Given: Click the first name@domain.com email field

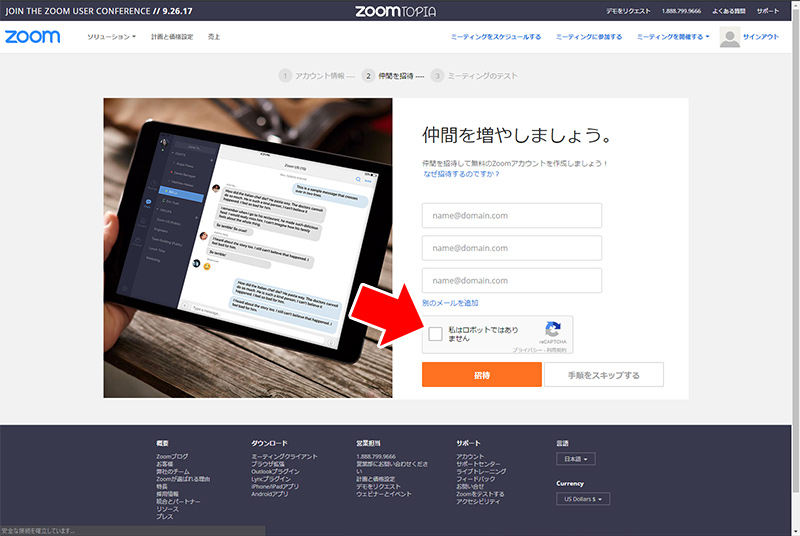Looking at the screenshot, I should point(511,215).
